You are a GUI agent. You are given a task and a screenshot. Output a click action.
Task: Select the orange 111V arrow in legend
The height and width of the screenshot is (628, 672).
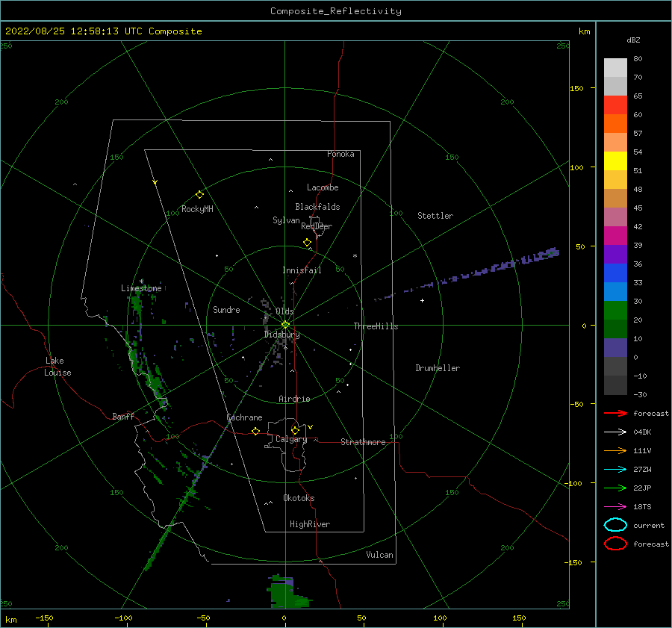(615, 450)
